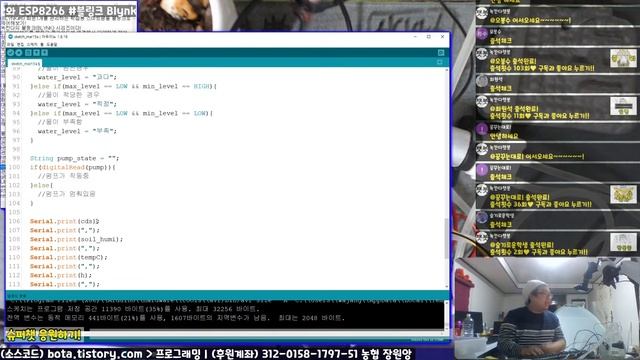Click the Arduino icon in the title bar
This screenshot has height=360, width=640.
pos(10,37)
